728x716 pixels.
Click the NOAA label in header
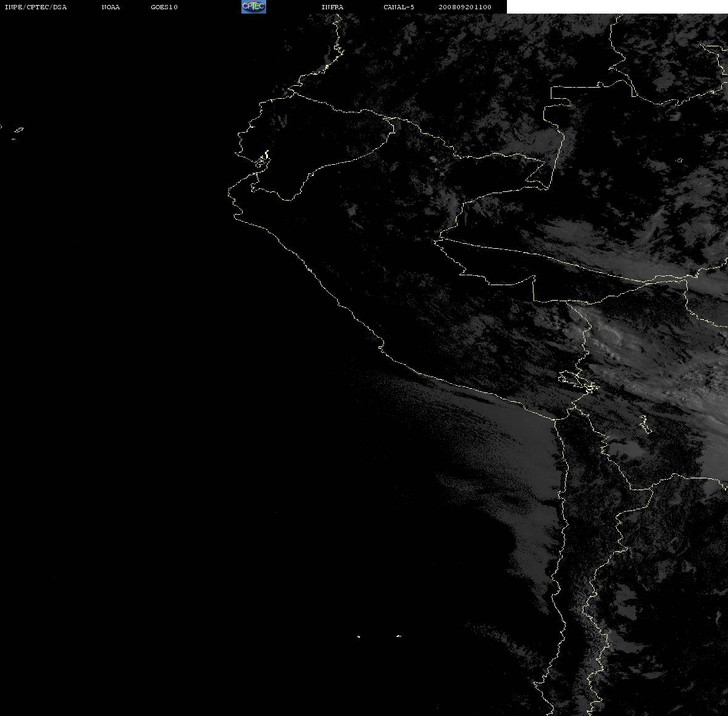tap(111, 7)
